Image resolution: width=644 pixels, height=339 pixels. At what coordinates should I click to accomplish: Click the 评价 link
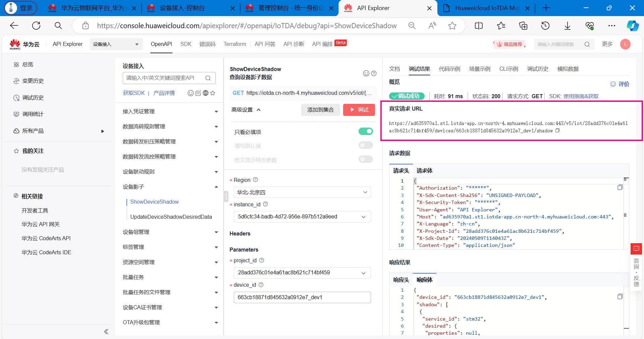620,84
